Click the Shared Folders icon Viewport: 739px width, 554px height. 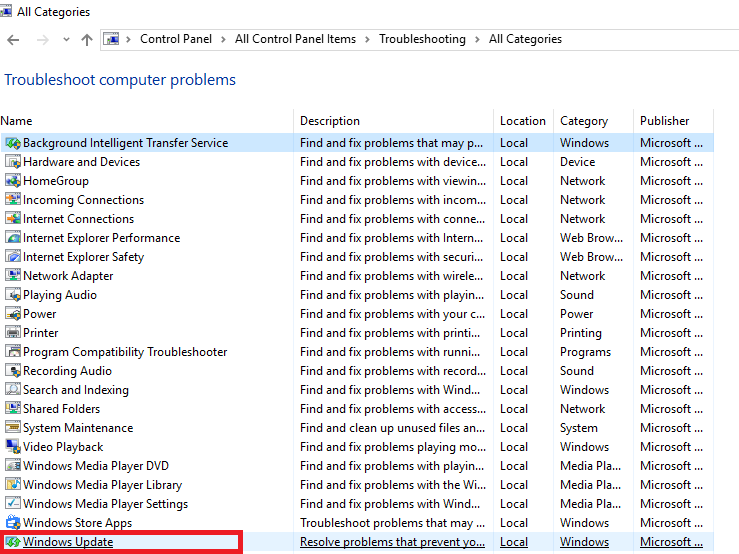tap(13, 409)
